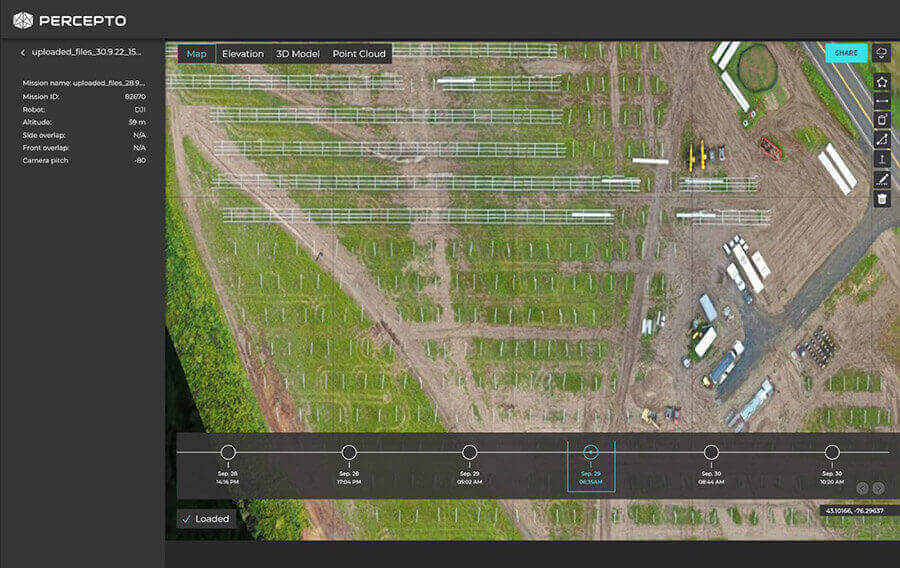The width and height of the screenshot is (900, 568).
Task: Select the Sep. 28 14:16 PM timeline point
Action: (228, 453)
